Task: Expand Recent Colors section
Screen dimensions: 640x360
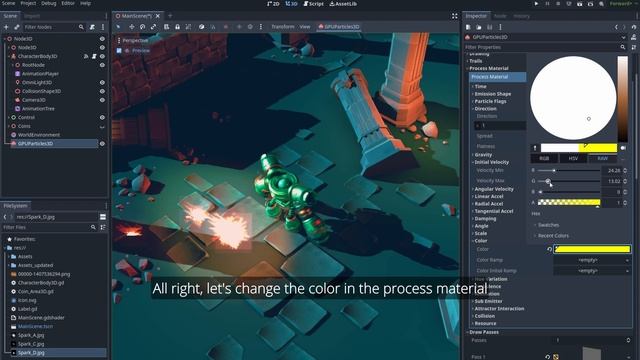Action: (x=553, y=236)
